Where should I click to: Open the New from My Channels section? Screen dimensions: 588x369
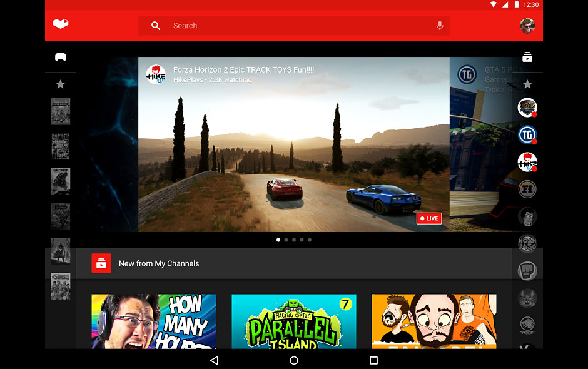pyautogui.click(x=159, y=263)
